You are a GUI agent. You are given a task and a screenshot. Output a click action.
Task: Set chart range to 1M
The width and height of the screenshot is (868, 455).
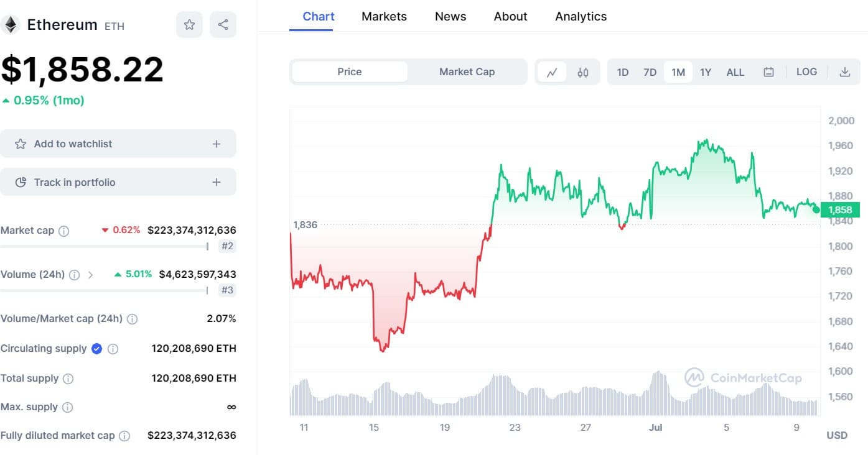[678, 72]
